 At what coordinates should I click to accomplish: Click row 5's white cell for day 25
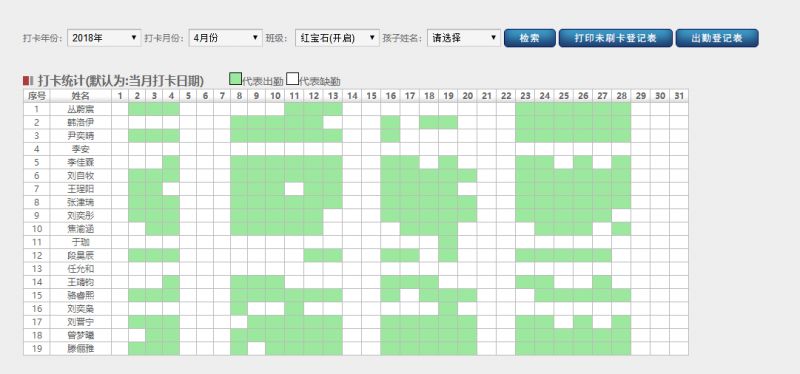click(563, 162)
